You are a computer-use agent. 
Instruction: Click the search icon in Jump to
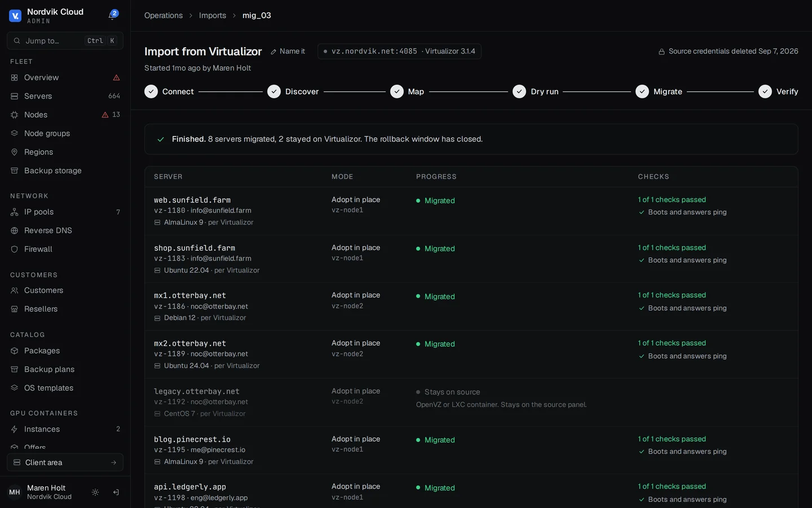[x=17, y=41]
